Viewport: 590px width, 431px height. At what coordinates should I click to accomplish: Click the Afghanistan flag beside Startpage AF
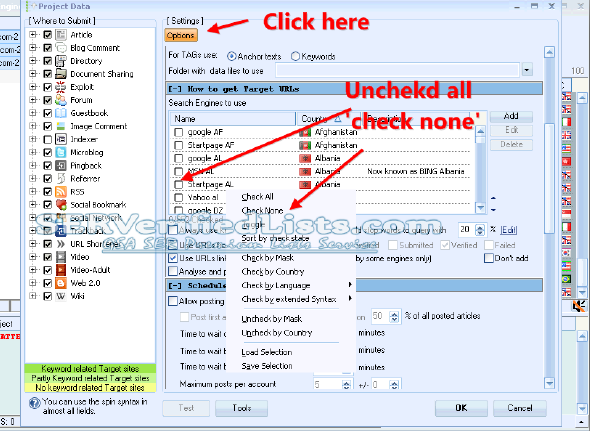[305, 145]
